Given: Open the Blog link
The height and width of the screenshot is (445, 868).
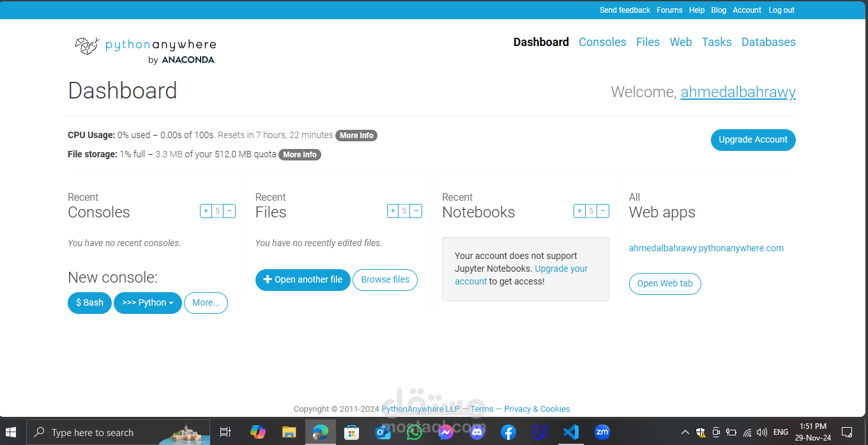Looking at the screenshot, I should 719,10.
